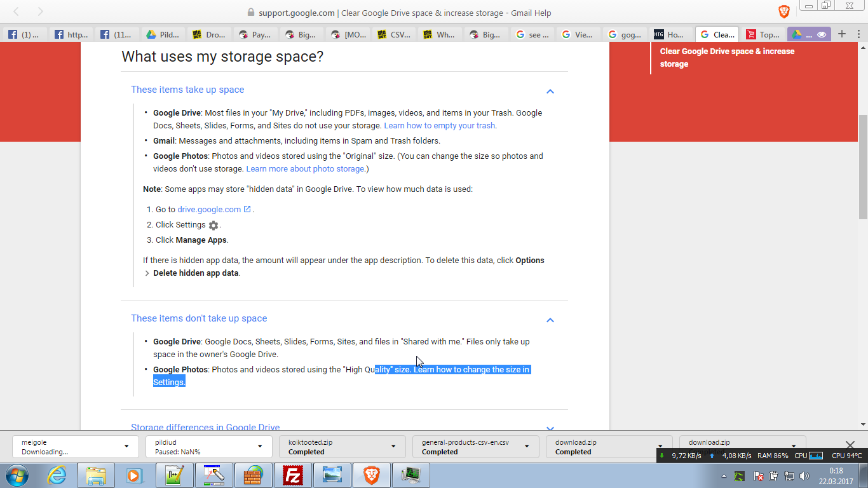Open the dropdown arrow for koiktooted.zip
The width and height of the screenshot is (868, 488).
coord(393,446)
